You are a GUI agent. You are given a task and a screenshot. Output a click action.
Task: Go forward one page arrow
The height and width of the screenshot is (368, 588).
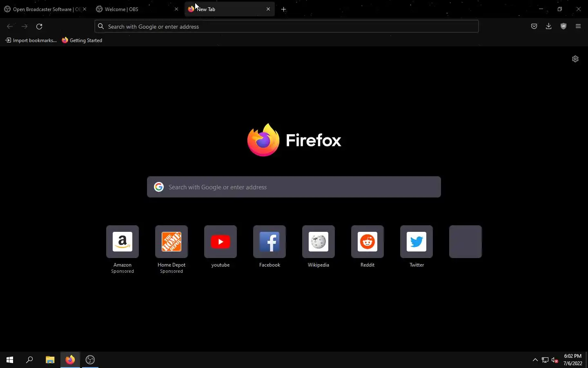[24, 26]
